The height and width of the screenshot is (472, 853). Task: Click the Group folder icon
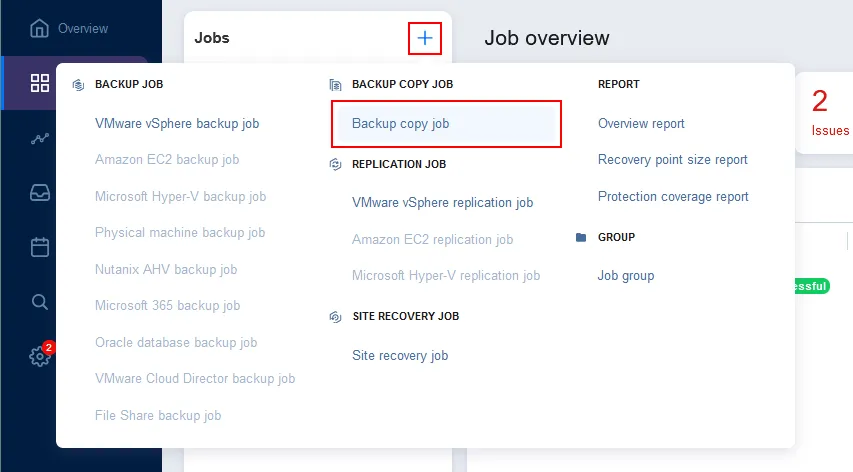pyautogui.click(x=581, y=238)
